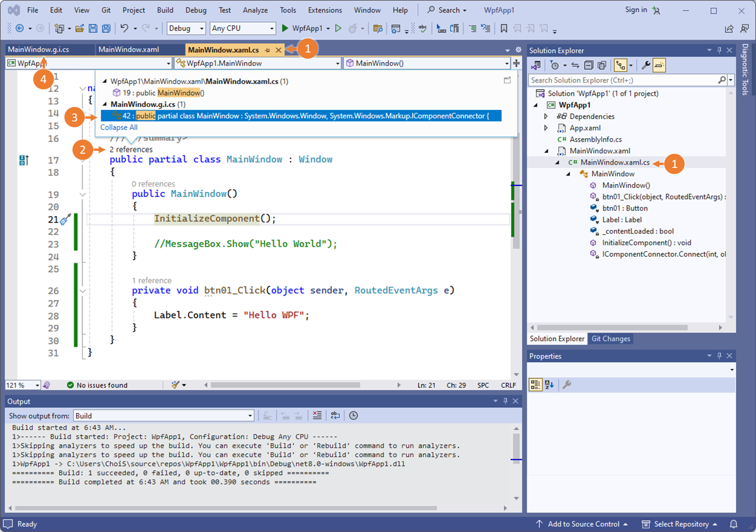
Task: Click the 1 reference link above btn01_Click
Action: tap(151, 280)
